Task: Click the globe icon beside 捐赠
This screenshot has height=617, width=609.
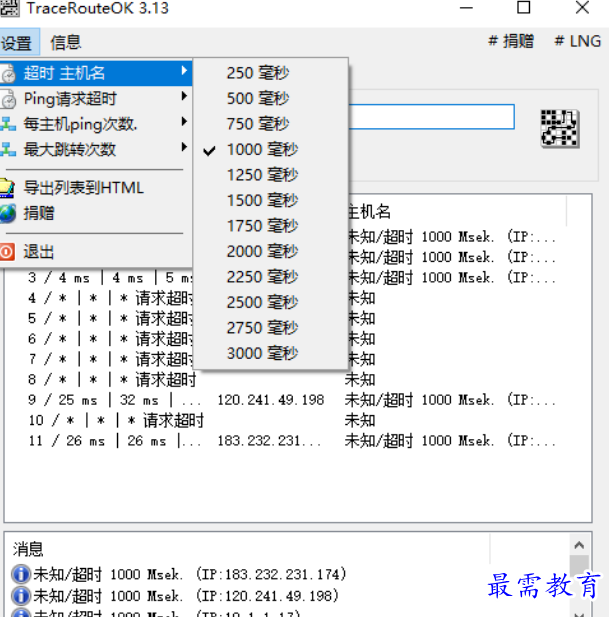Action: pyautogui.click(x=7, y=213)
